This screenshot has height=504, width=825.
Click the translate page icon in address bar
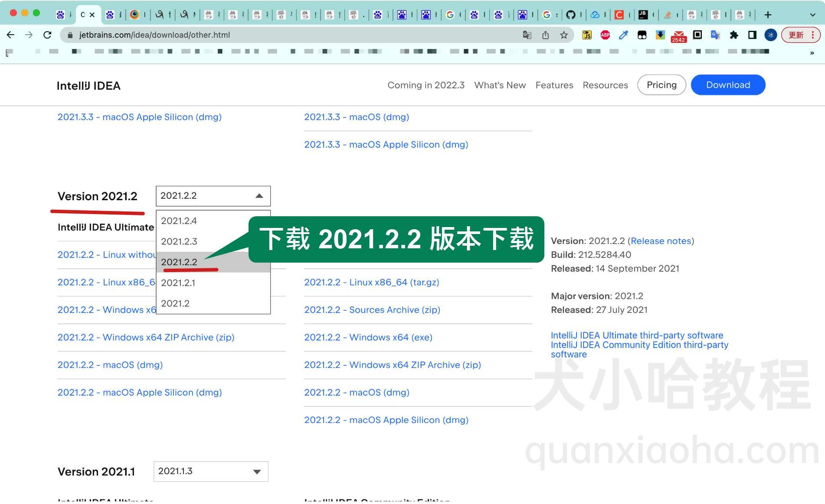click(527, 35)
